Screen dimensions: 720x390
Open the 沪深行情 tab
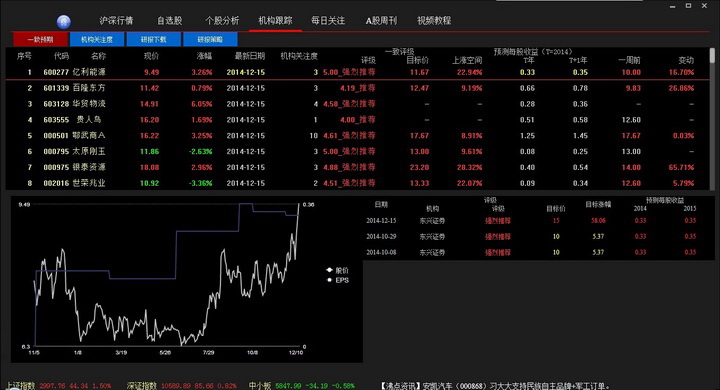pos(116,21)
